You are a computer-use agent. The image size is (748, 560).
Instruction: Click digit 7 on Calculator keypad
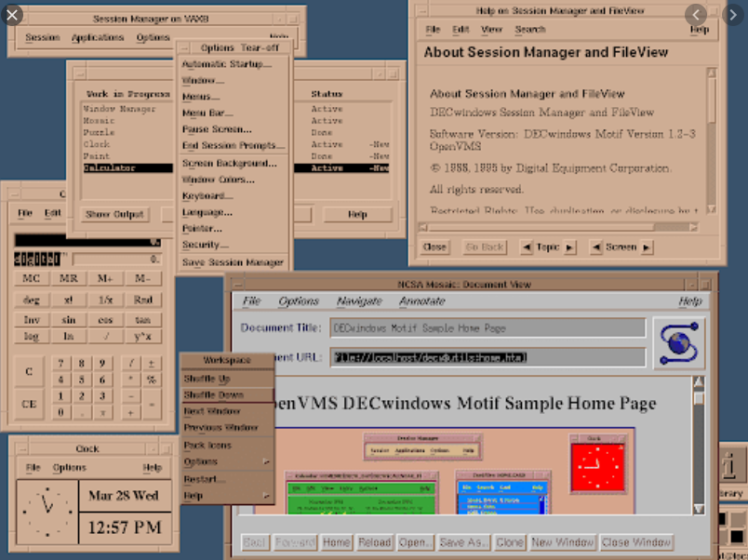(x=60, y=364)
